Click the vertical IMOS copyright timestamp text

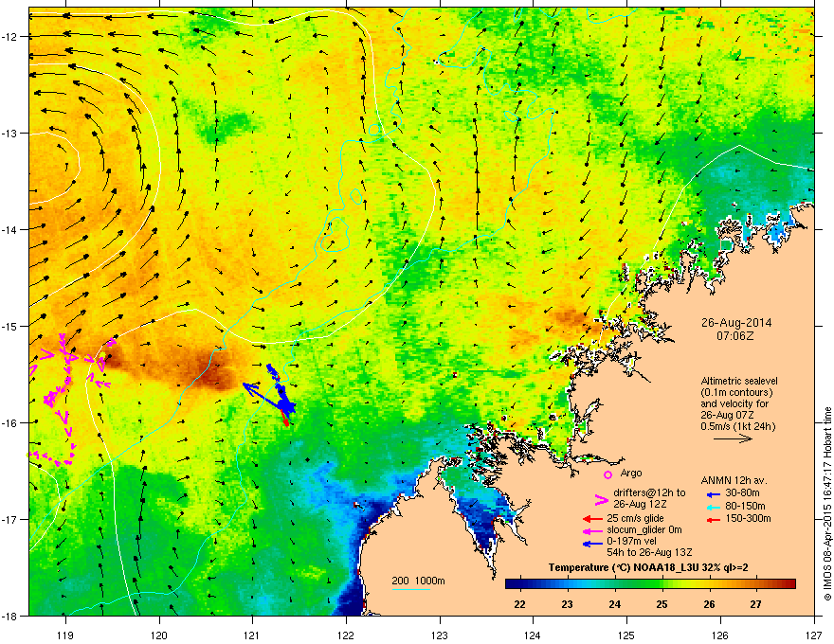click(x=827, y=505)
